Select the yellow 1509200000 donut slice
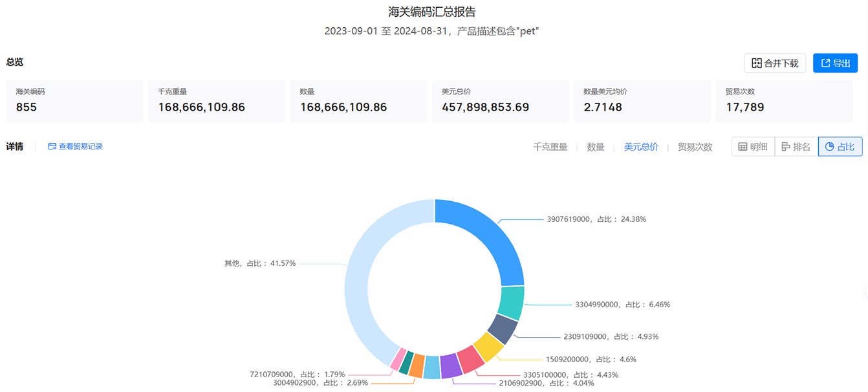868x392 pixels. [488, 347]
